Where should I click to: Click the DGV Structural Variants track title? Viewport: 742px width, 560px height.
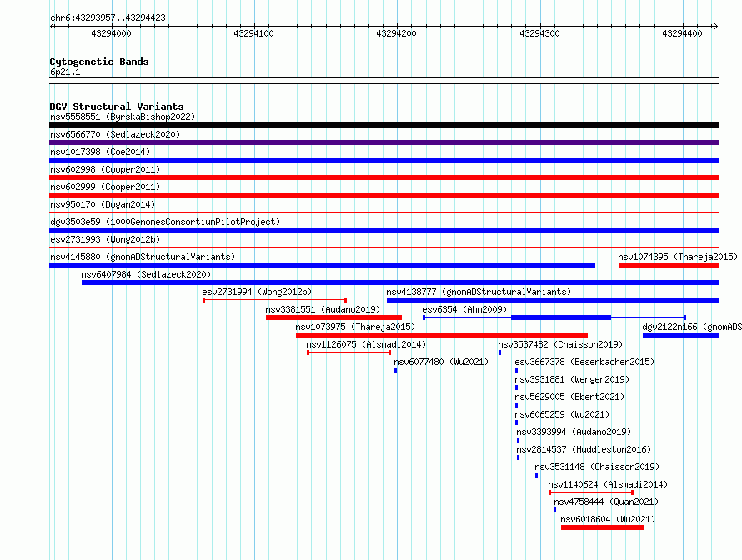pos(117,107)
